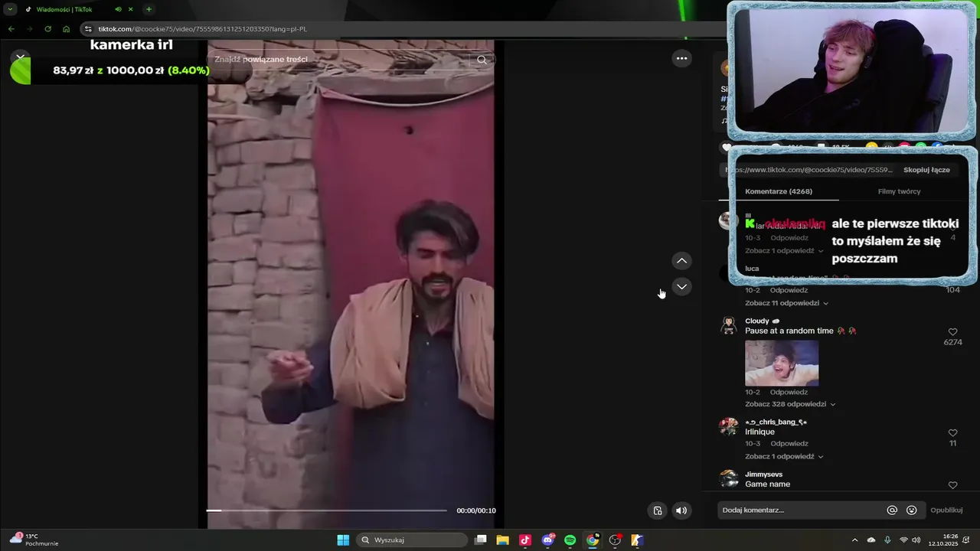Open Cloudy's profile avatar
980x551 pixels.
coord(728,325)
